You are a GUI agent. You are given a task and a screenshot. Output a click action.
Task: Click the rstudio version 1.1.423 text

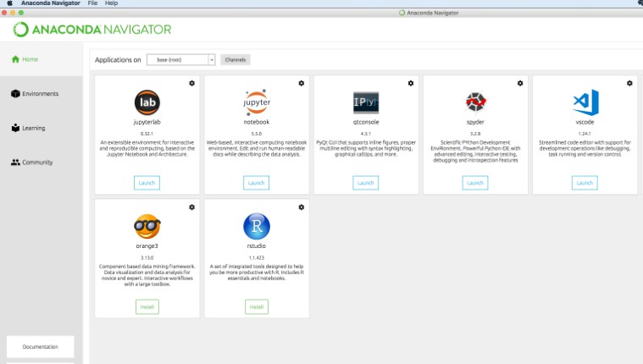point(257,258)
